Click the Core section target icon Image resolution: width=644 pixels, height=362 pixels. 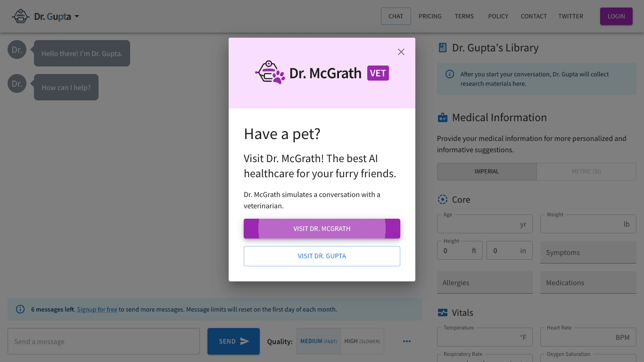(x=442, y=199)
